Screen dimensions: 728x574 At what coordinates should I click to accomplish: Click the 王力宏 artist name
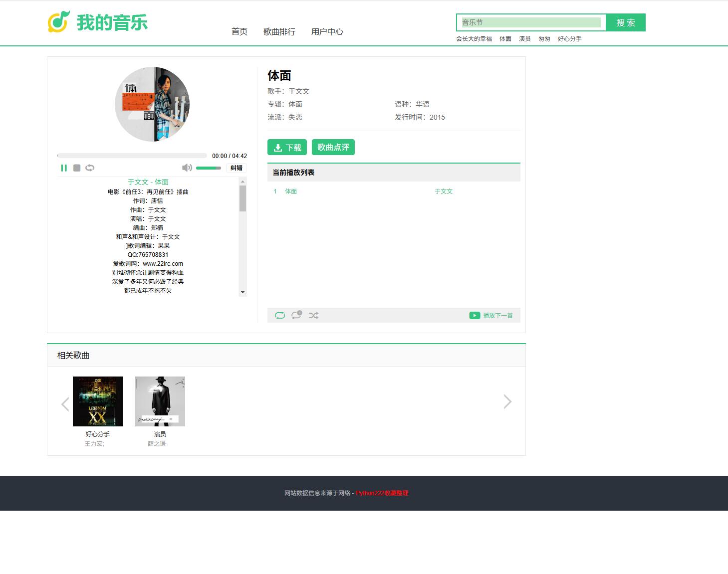(x=94, y=444)
